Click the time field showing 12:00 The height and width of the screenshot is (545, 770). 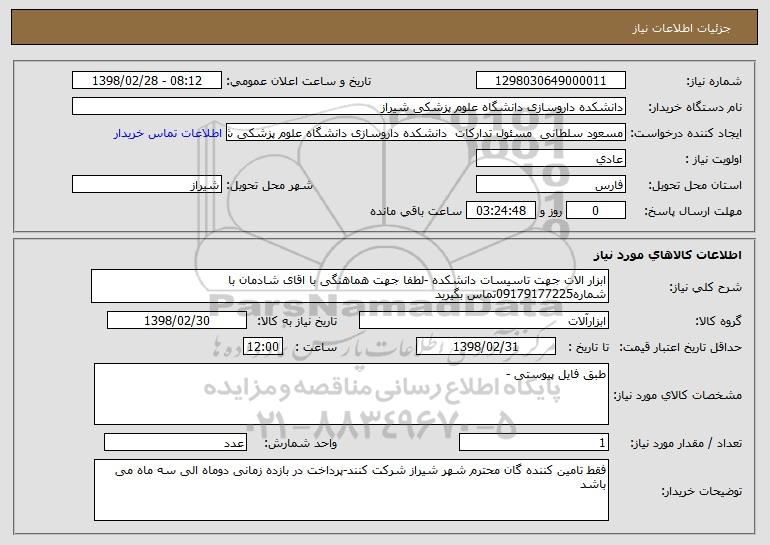click(x=263, y=346)
